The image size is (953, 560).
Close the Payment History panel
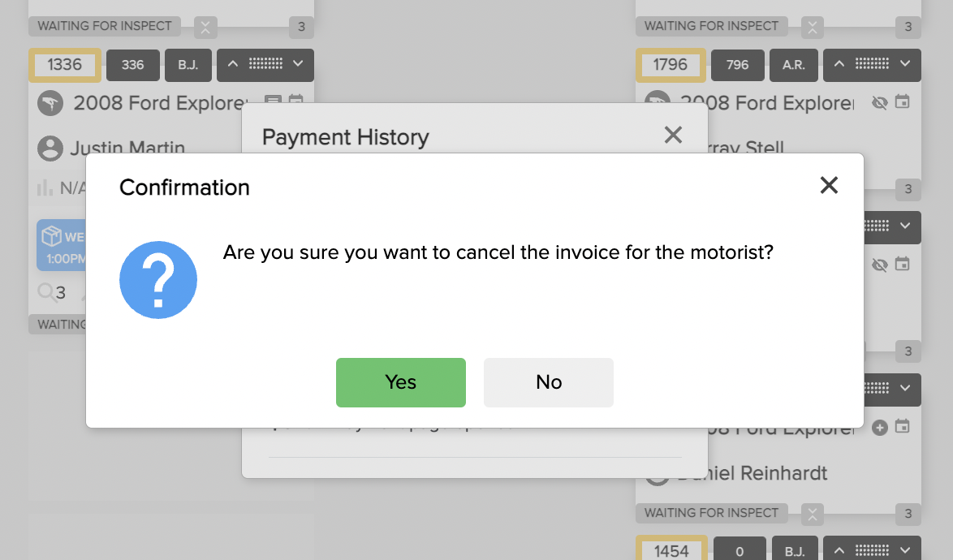(x=673, y=135)
